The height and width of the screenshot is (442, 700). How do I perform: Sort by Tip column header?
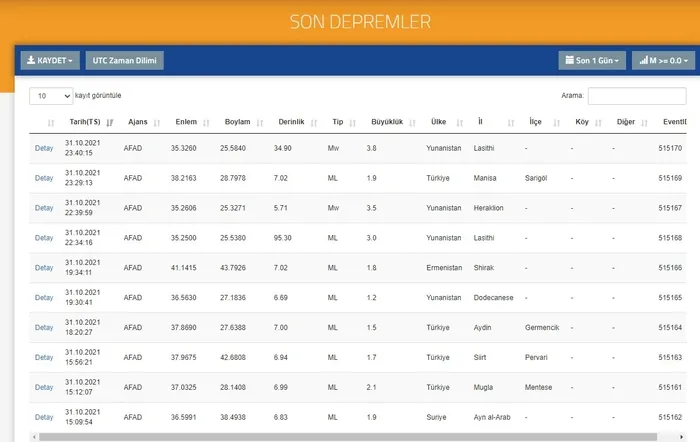pyautogui.click(x=338, y=122)
